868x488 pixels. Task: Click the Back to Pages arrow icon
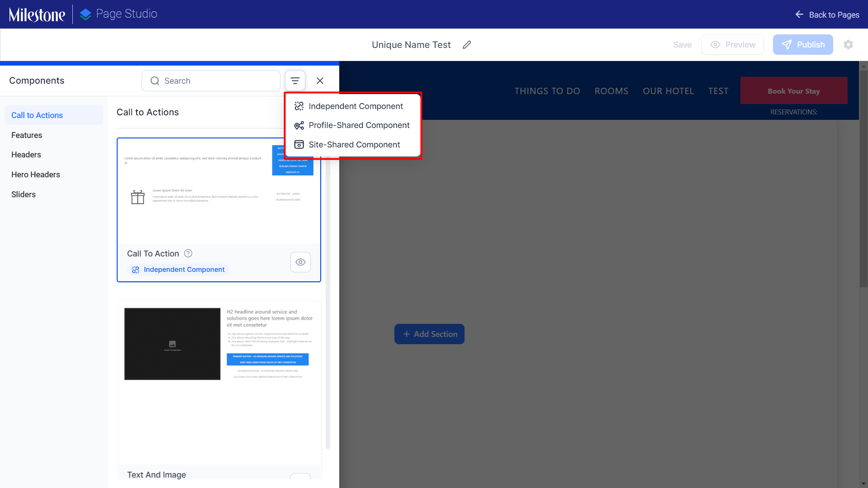tap(799, 14)
